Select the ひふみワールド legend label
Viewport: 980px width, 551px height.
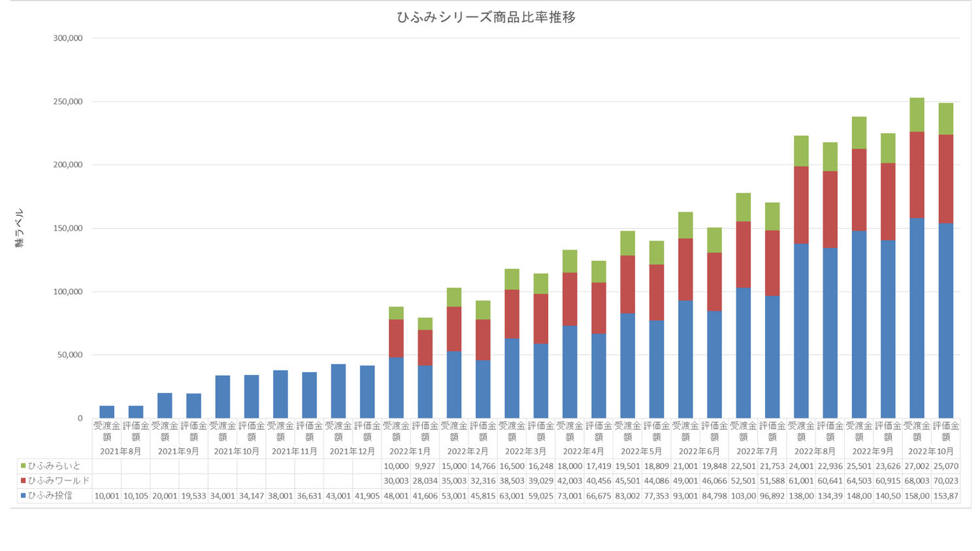(59, 481)
